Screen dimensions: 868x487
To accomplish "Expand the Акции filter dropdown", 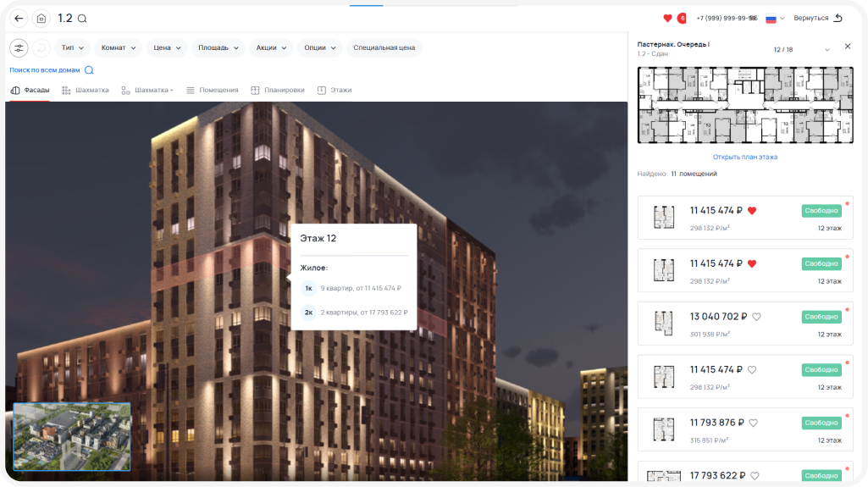I will point(271,48).
